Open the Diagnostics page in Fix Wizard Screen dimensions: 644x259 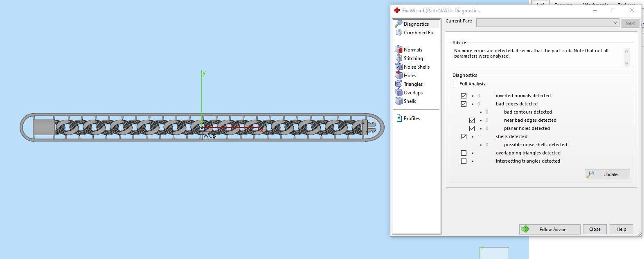pos(416,24)
